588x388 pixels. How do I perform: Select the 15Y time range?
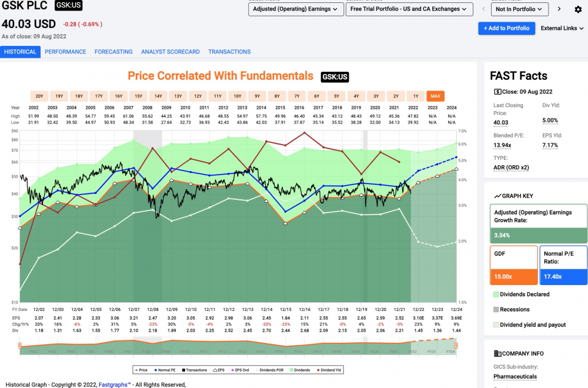tap(138, 96)
